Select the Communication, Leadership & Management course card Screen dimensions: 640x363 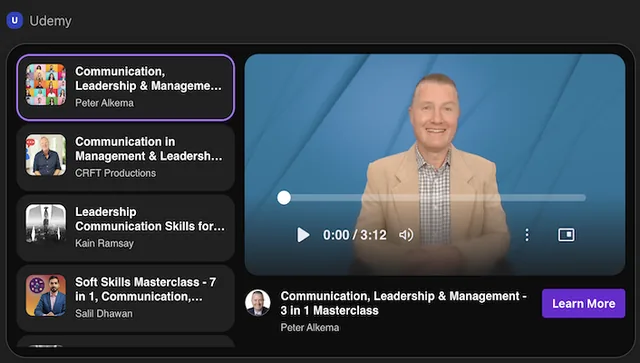coord(126,87)
